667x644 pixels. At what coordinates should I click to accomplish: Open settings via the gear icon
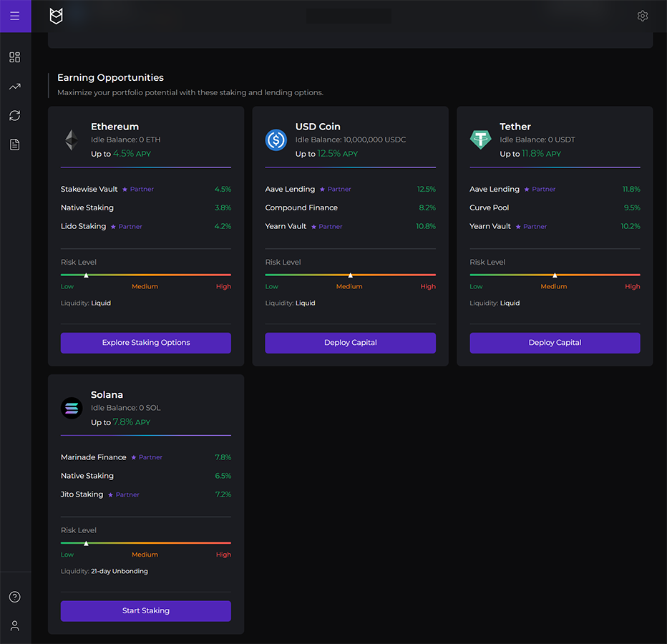point(642,16)
